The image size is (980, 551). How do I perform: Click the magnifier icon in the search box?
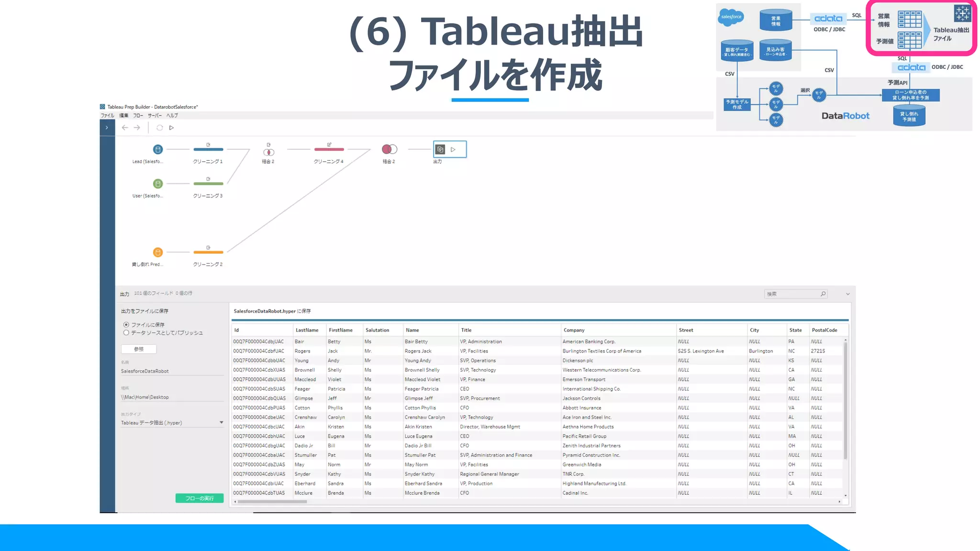coord(823,294)
